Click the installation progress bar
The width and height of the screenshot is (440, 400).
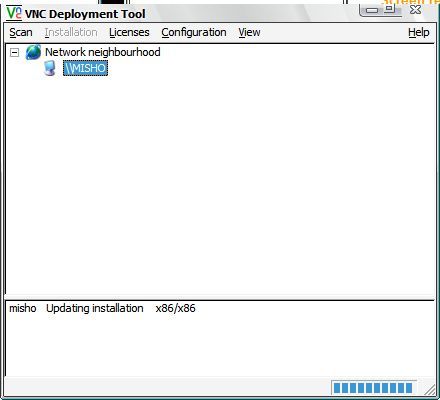374,388
